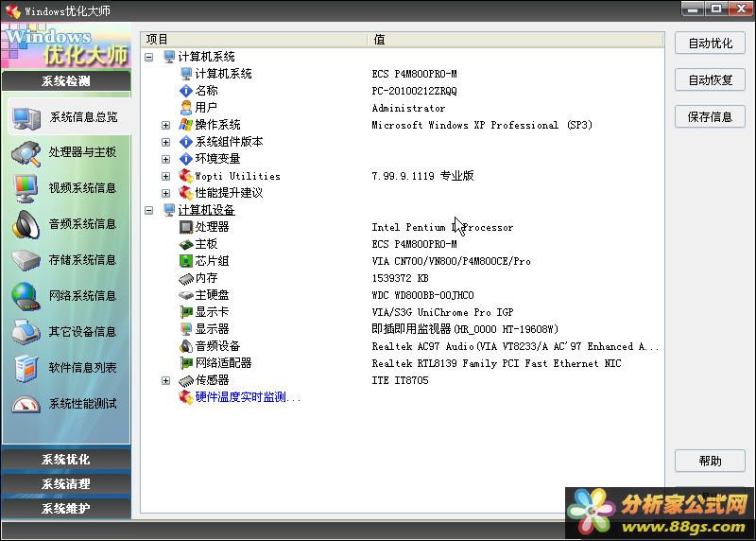Image resolution: width=756 pixels, height=541 pixels.
Task: Click the Windows优化大师 title bar icon
Action: pyautogui.click(x=13, y=10)
